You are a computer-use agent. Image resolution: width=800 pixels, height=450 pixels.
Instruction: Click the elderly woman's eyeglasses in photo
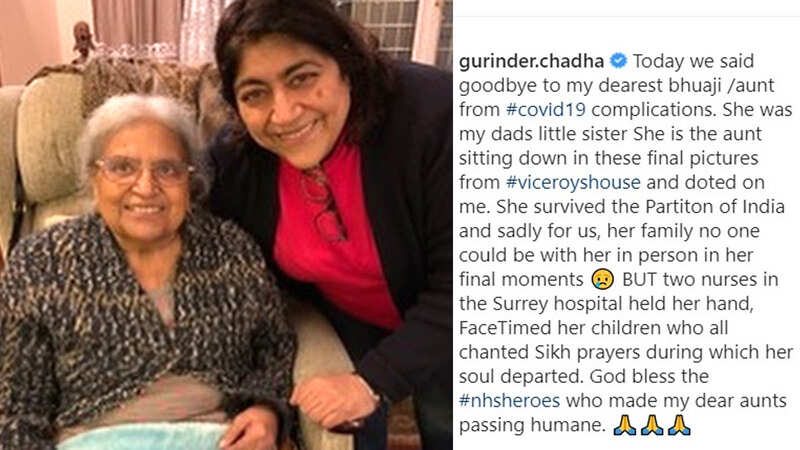pos(144,170)
